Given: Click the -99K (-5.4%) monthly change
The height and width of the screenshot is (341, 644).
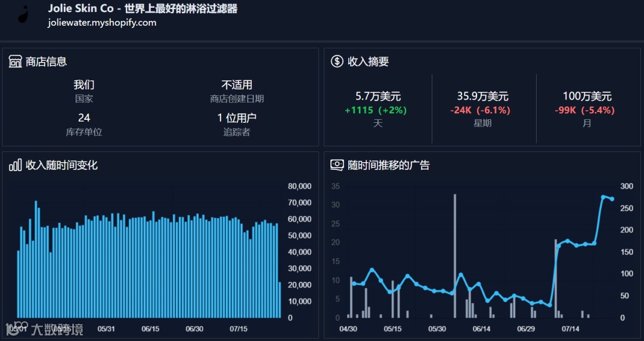Looking at the screenshot, I should (584, 110).
